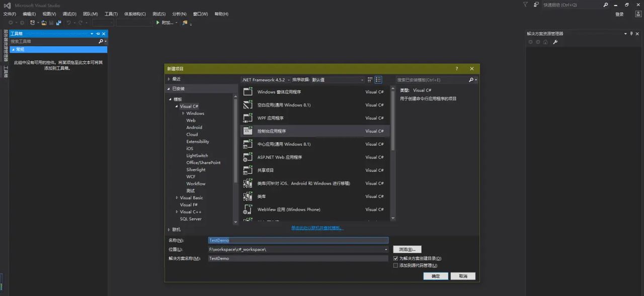Screen dimensions: 644x296
Task: Uncheck 为解决方案创建目录 option
Action: 396,258
